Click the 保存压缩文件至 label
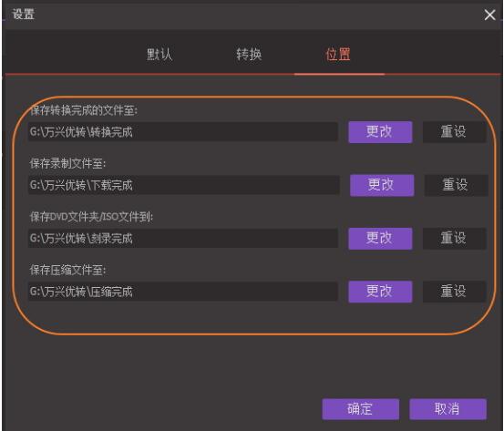Viewport: 504px width, 431px height. click(x=67, y=270)
